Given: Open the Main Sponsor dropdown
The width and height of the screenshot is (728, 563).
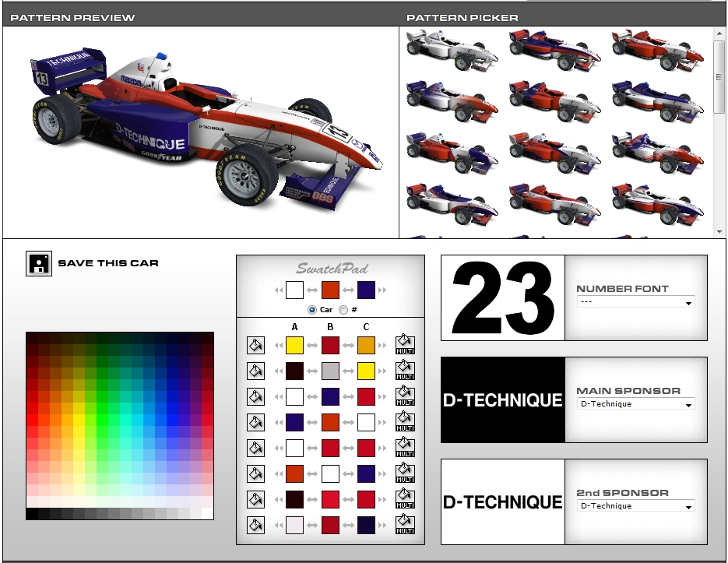Looking at the screenshot, I should click(635, 404).
